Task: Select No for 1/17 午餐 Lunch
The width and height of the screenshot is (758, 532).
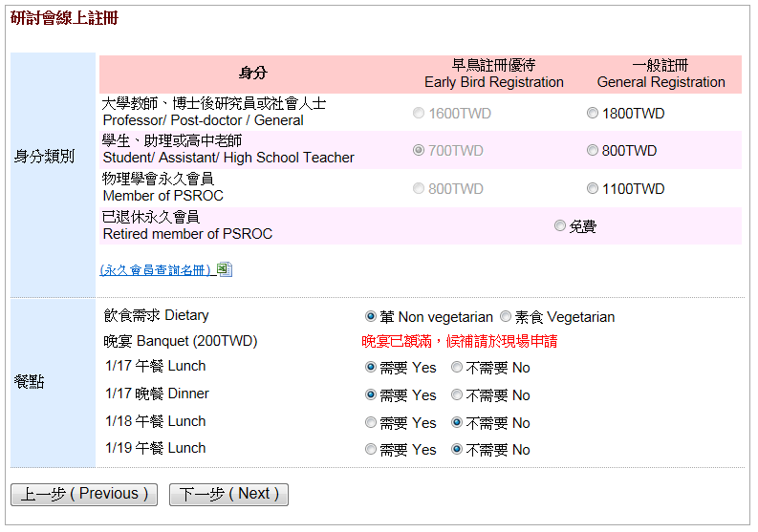Action: tap(457, 368)
